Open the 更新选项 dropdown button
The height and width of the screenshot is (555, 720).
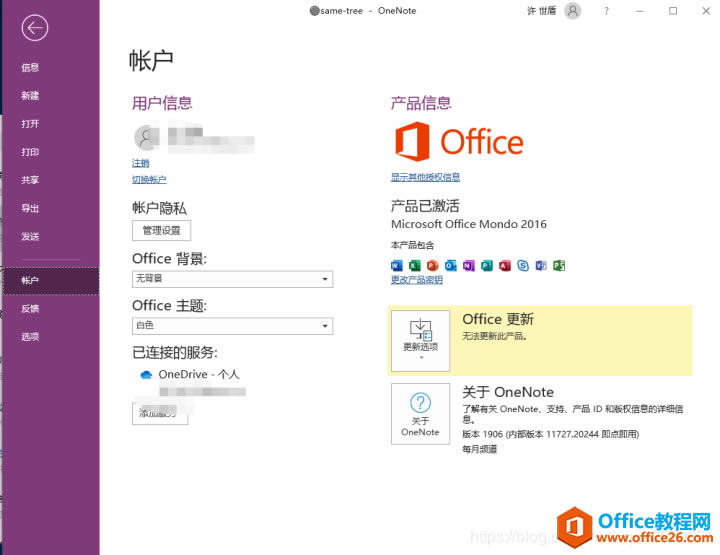(420, 341)
